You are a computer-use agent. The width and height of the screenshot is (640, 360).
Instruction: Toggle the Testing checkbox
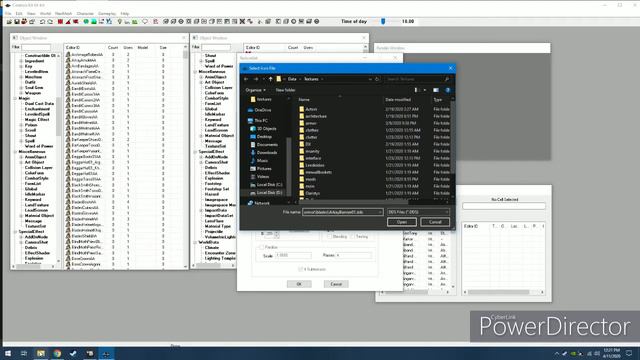(352, 236)
